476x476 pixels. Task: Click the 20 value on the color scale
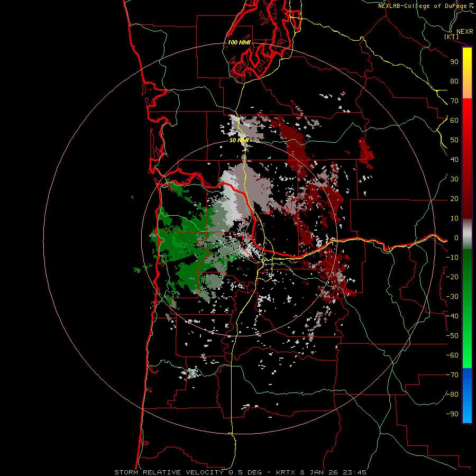[454, 198]
